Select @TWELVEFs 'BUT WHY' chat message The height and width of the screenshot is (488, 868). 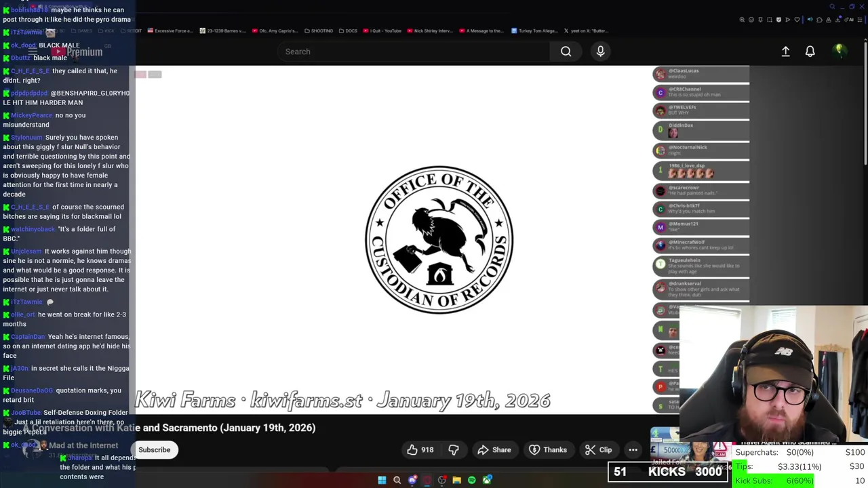coord(701,110)
